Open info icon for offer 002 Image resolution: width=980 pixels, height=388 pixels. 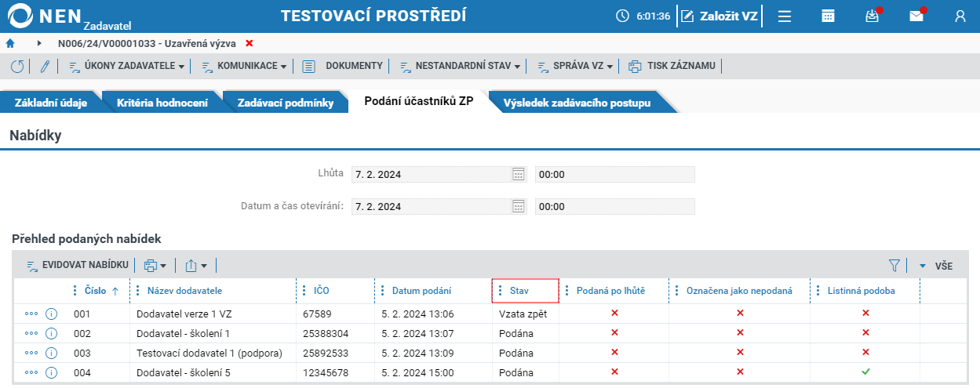coord(52,333)
